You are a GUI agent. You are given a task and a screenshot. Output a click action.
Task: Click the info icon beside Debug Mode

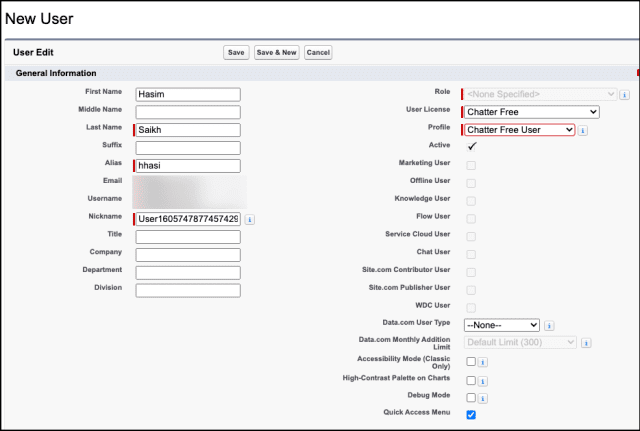[483, 398]
